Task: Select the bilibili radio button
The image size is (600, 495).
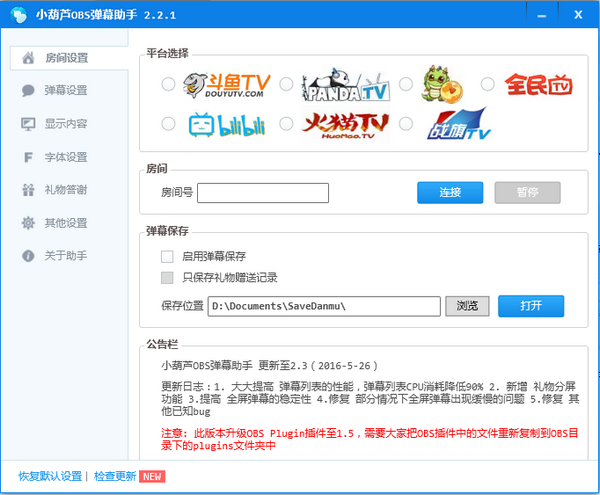Action: pos(168,124)
